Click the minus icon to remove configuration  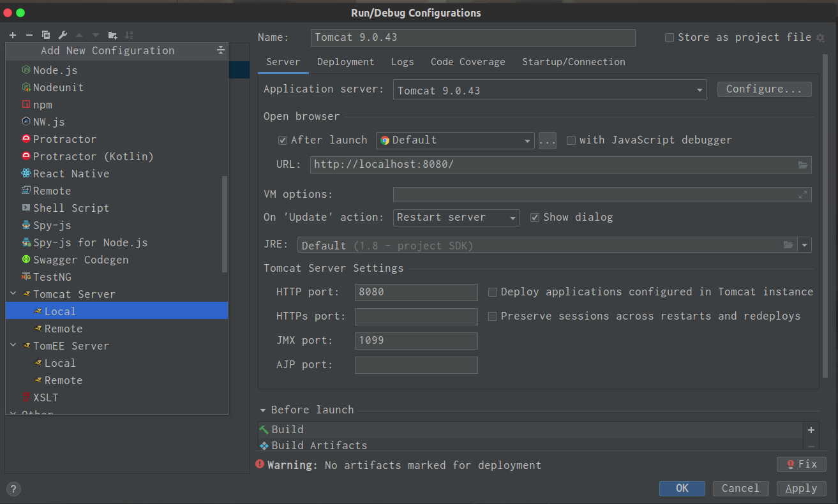[x=29, y=35]
